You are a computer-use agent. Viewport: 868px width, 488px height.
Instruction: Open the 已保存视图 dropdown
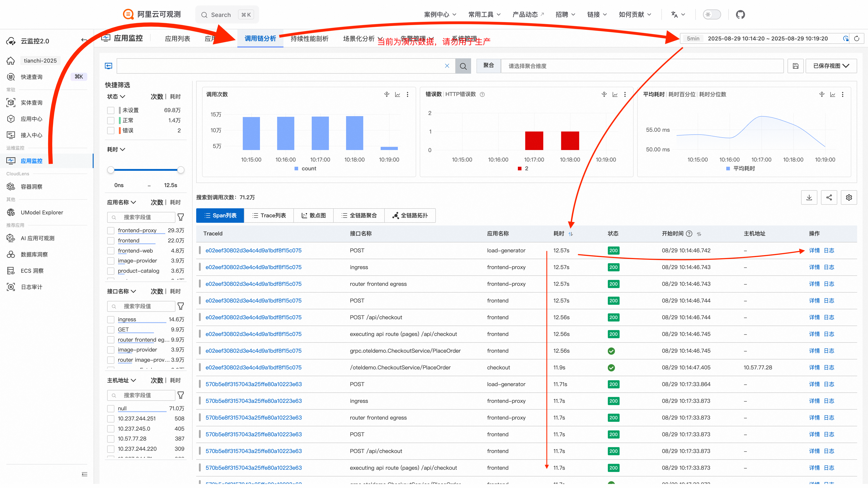[831, 66]
